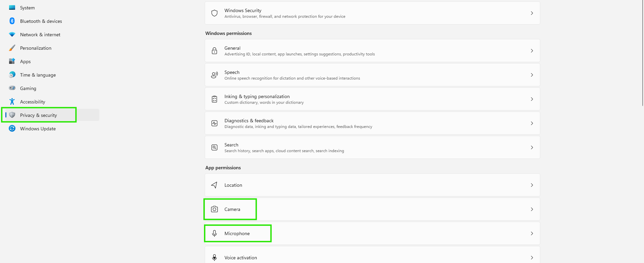The image size is (644, 263).
Task: Click the Apps icon in sidebar
Action: pyautogui.click(x=12, y=61)
